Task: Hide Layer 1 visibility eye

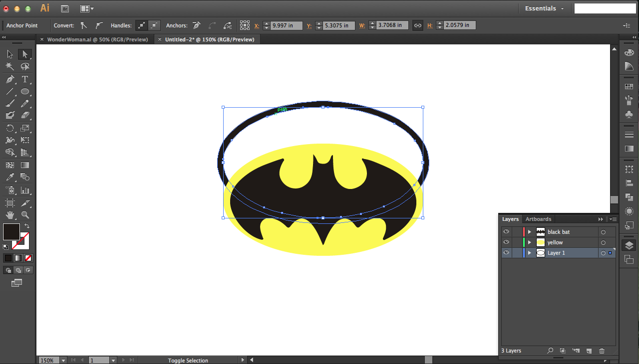Action: (x=506, y=253)
